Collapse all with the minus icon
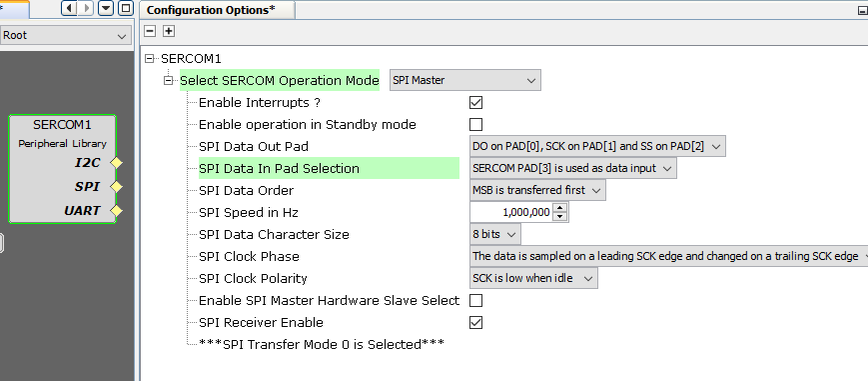 point(150,31)
